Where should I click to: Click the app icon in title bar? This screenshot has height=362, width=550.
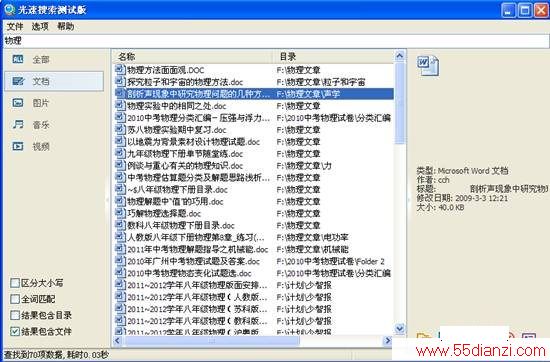10,9
